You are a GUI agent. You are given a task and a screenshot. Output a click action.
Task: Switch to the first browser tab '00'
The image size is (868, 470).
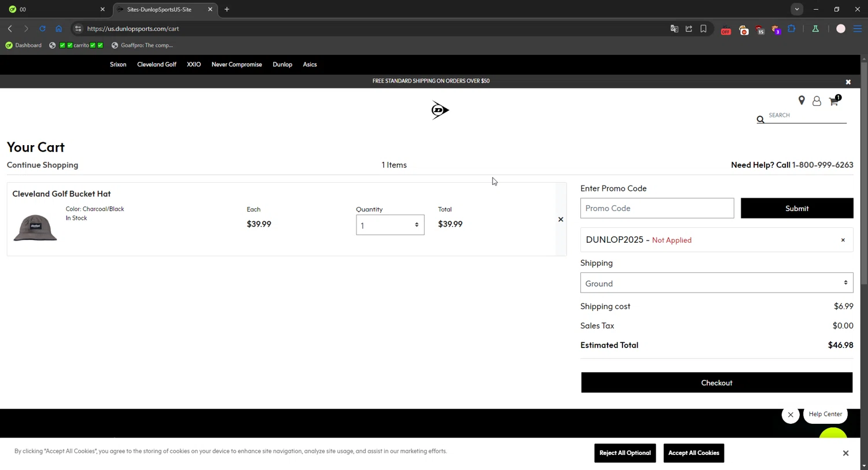[55, 9]
